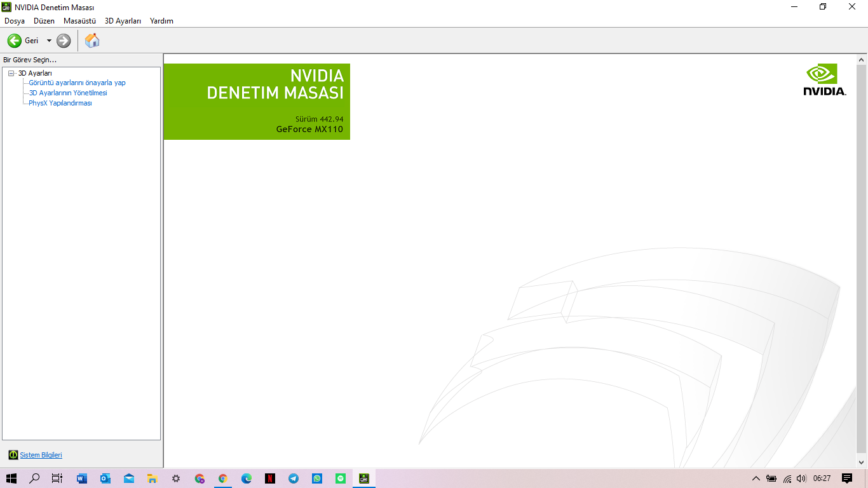Click the grey forward arrow button

(x=64, y=41)
